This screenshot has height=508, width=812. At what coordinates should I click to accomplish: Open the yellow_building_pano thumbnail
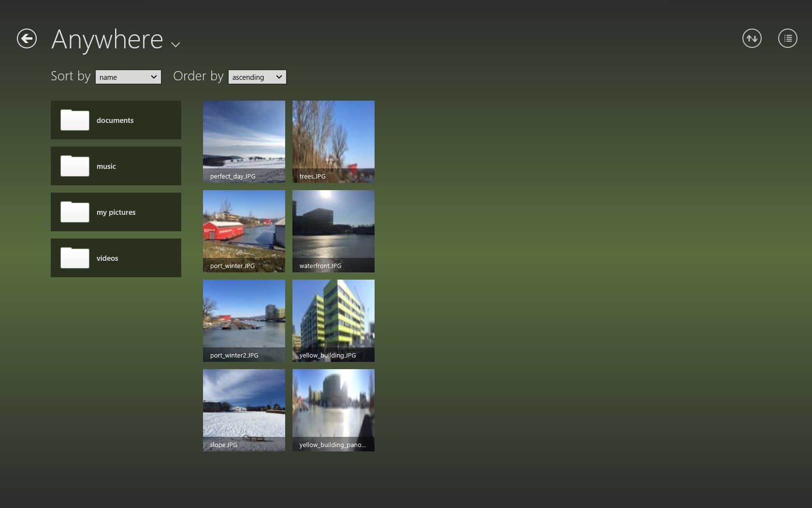[x=333, y=410]
